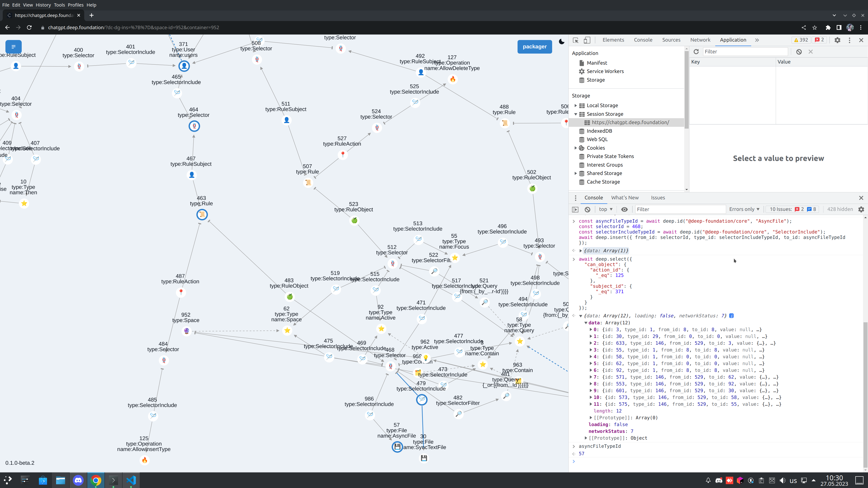The width and height of the screenshot is (868, 488).
Task: Toggle the device emulation mode in DevTools
Action: tap(587, 40)
